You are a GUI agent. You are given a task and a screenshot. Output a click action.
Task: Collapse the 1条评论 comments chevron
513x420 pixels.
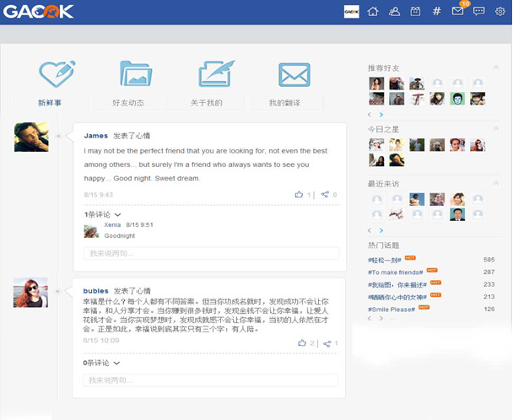118,215
